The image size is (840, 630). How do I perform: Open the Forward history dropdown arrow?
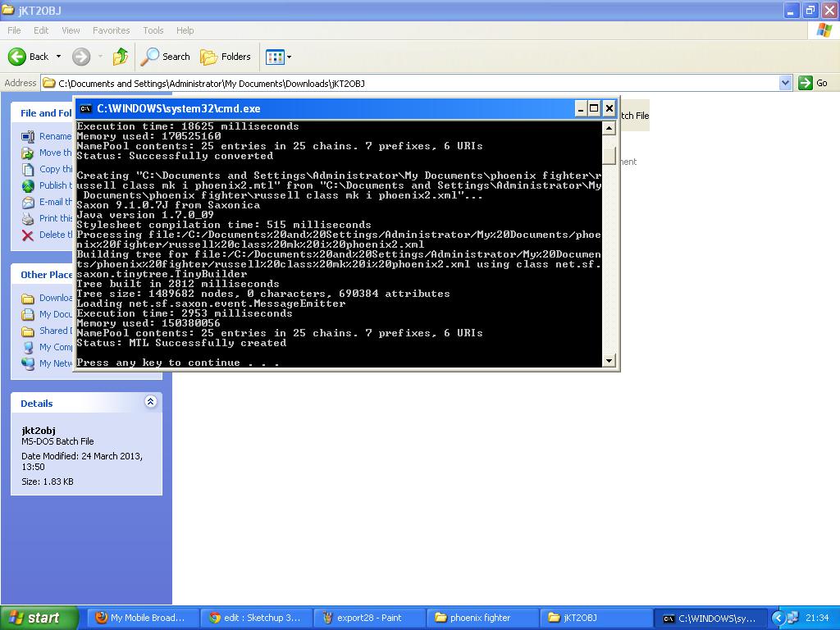[100, 57]
